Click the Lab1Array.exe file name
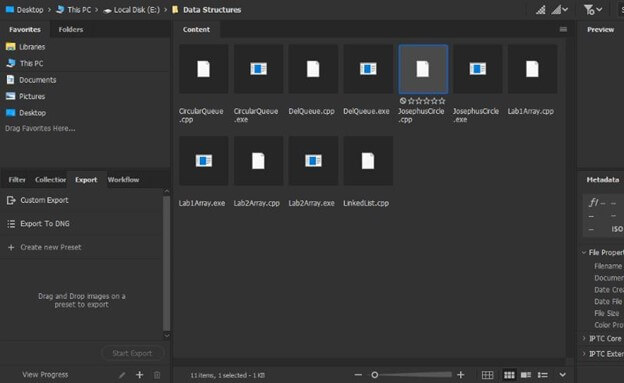The image size is (624, 383). [202, 203]
